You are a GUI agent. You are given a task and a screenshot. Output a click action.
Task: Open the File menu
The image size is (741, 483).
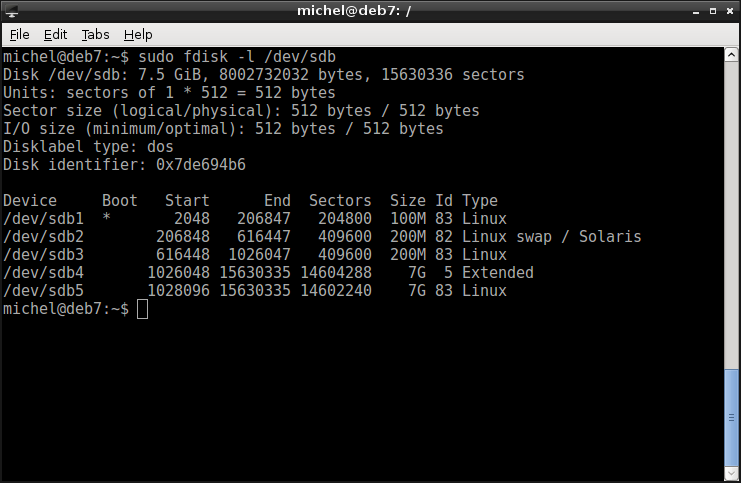click(19, 34)
